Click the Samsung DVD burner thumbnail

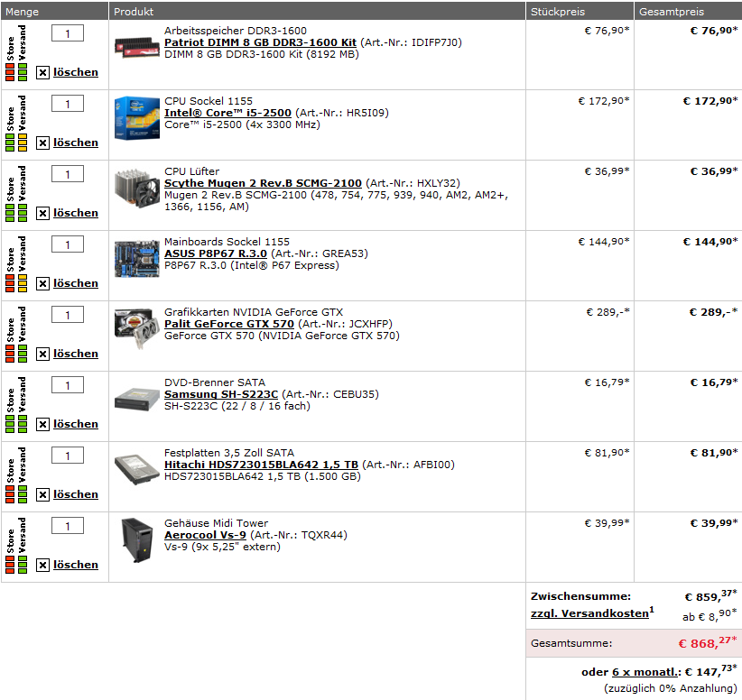137,400
